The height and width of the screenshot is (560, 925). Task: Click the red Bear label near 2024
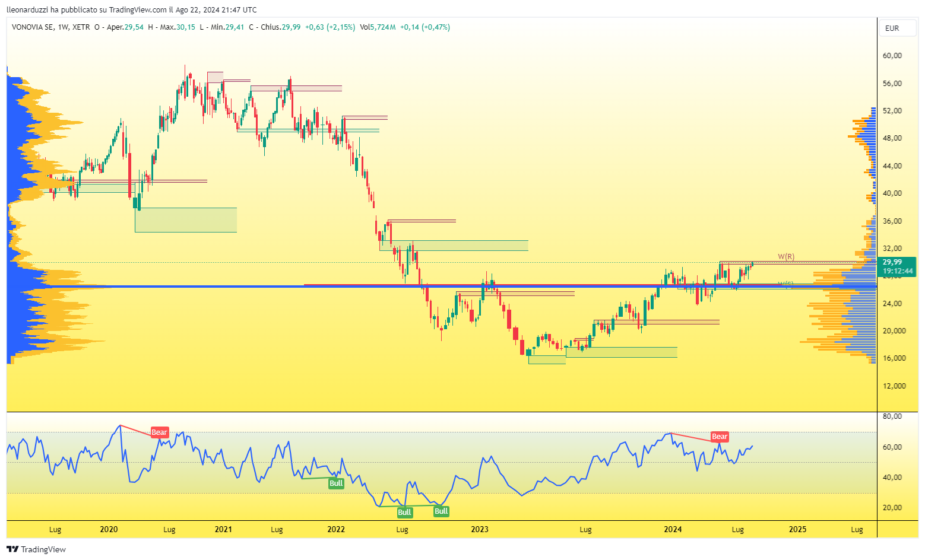(x=720, y=437)
